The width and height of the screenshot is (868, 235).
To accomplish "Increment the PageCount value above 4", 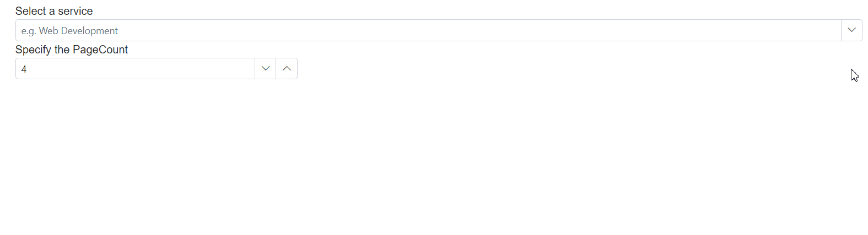I will [x=287, y=69].
